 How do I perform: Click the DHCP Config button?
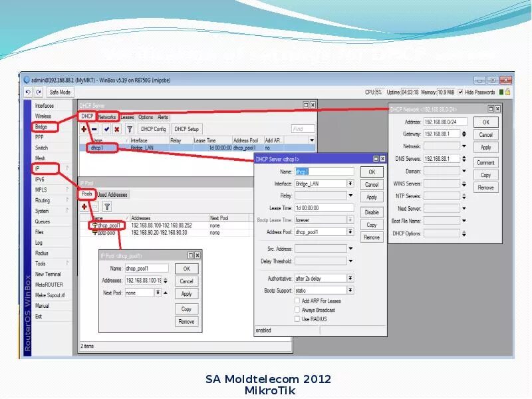[154, 129]
